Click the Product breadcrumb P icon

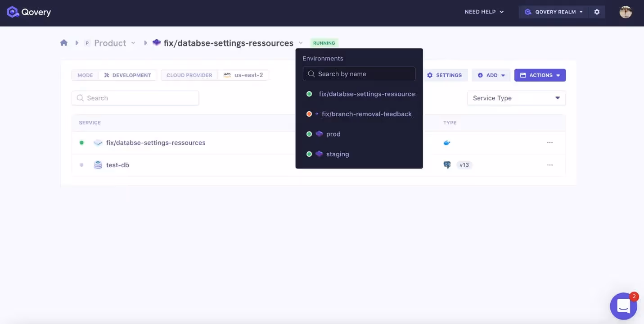click(x=87, y=43)
